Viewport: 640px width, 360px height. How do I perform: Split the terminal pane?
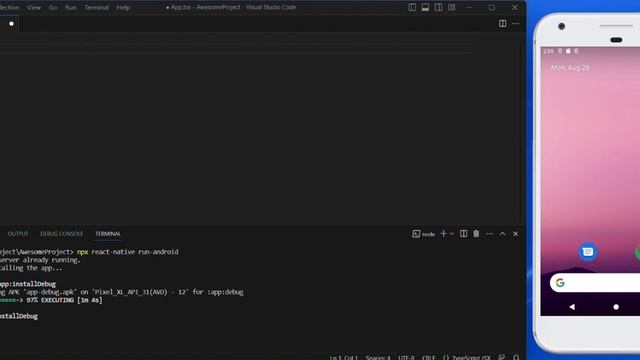[464, 234]
